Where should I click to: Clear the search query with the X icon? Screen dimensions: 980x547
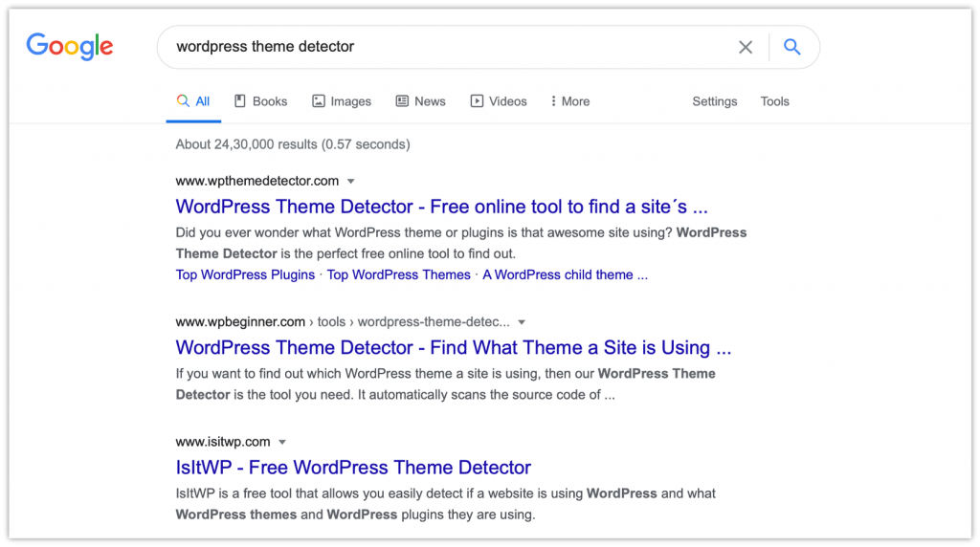(x=745, y=47)
